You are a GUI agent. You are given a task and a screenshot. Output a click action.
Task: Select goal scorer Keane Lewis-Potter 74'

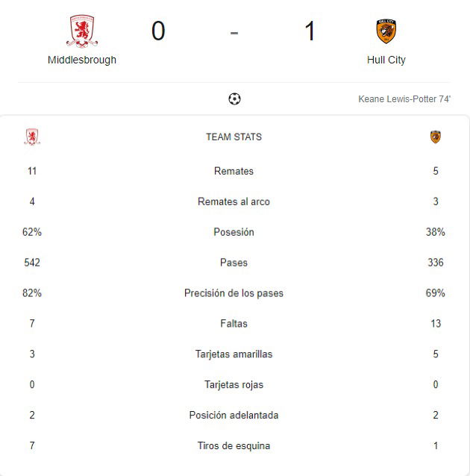404,99
